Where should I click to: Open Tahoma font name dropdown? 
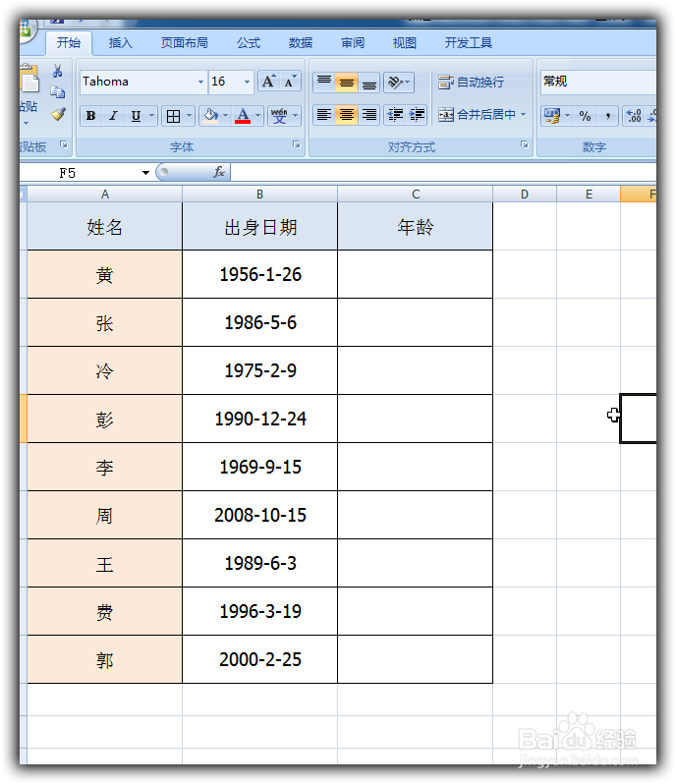click(201, 82)
